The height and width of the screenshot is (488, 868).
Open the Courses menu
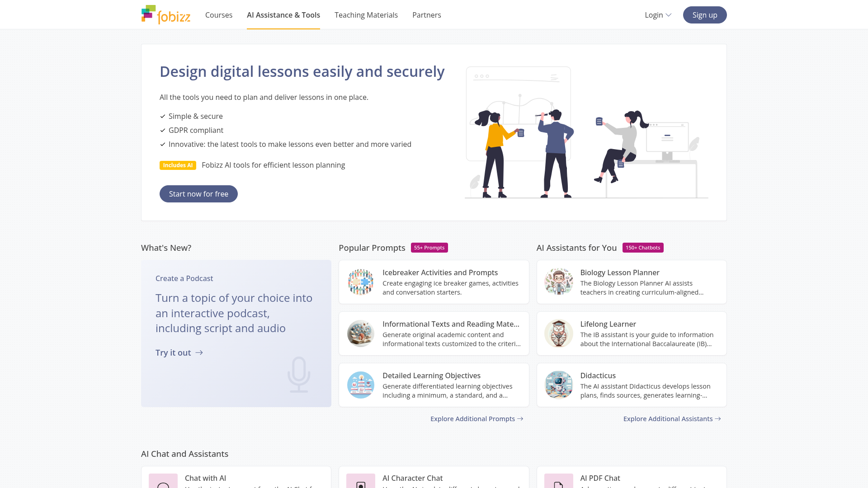coord(219,15)
